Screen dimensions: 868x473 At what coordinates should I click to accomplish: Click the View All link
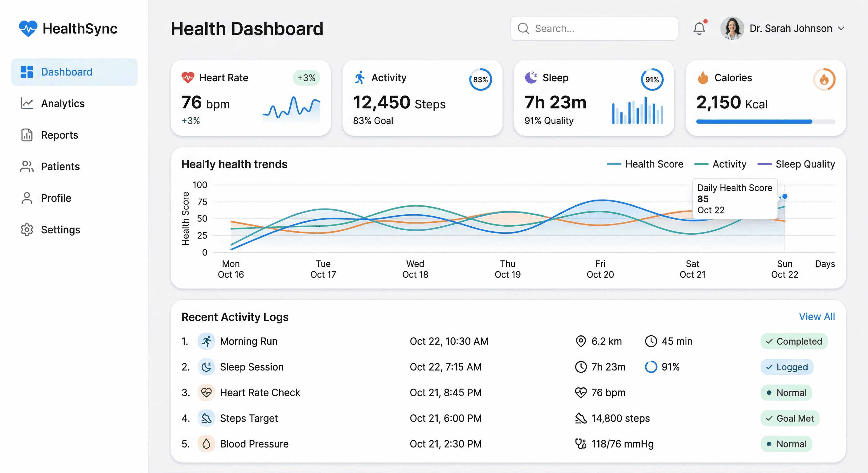coord(817,317)
